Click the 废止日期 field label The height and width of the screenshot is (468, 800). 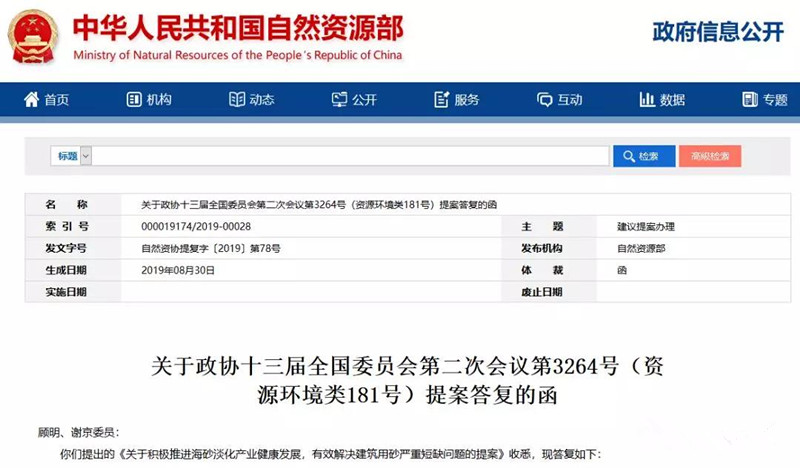[542, 292]
